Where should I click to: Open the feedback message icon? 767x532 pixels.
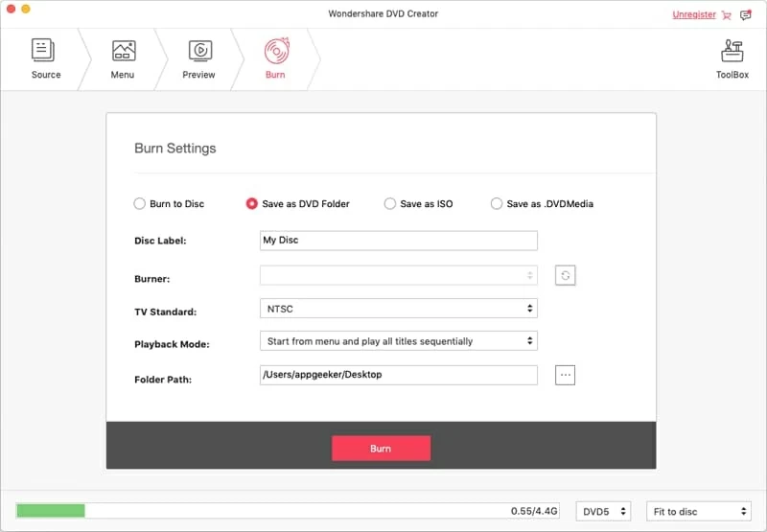(x=746, y=15)
